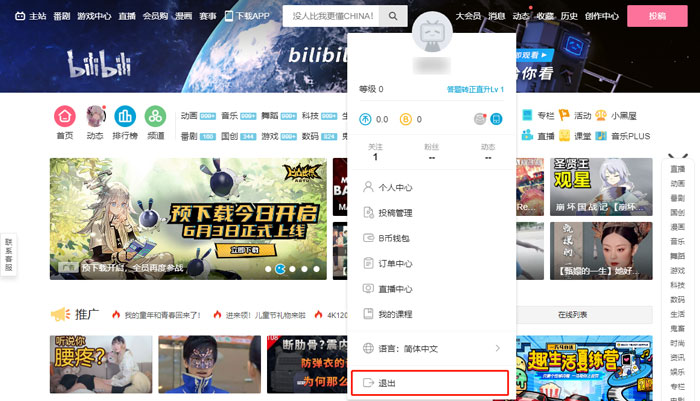Click the 在线列表 button
The height and width of the screenshot is (401, 700).
[572, 315]
